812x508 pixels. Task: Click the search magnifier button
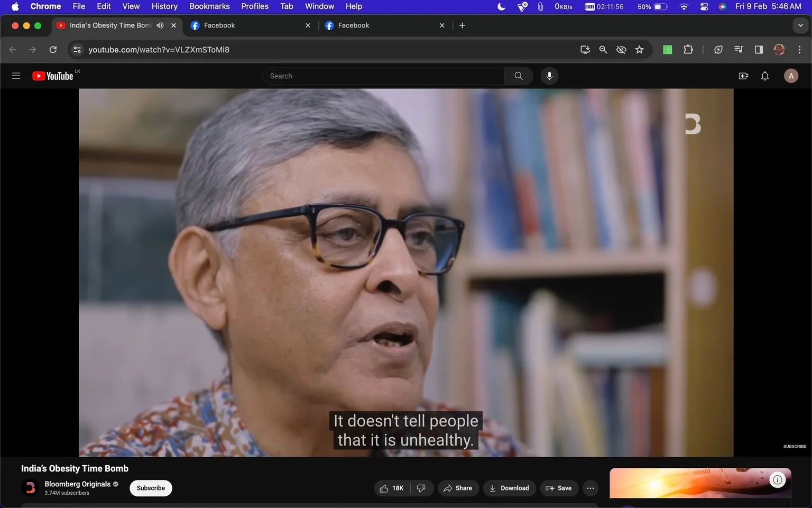point(518,76)
